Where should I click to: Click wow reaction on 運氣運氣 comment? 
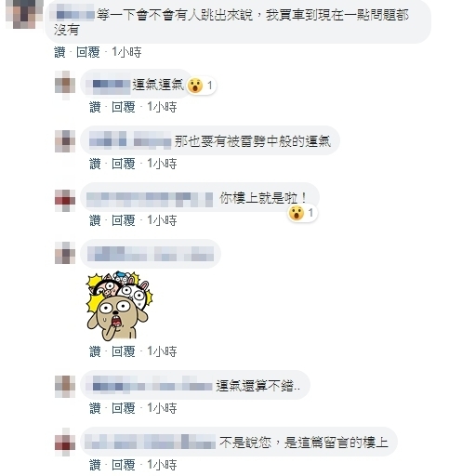(201, 86)
